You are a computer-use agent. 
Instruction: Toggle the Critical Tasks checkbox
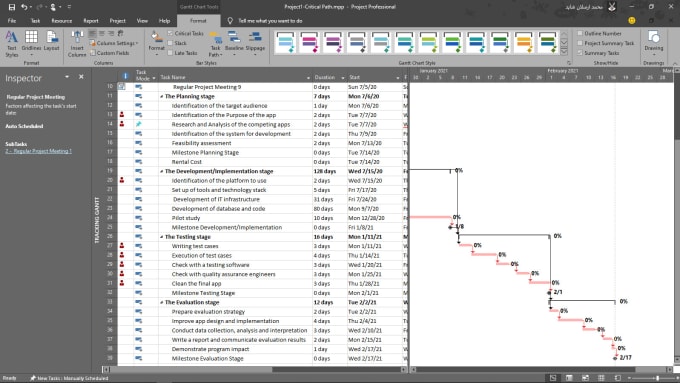(170, 33)
